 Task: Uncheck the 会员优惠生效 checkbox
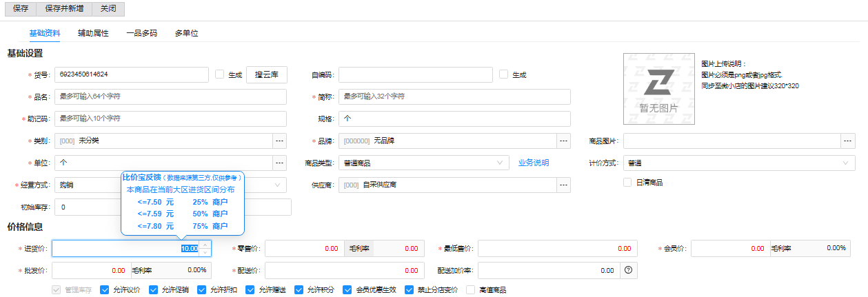pos(348,290)
